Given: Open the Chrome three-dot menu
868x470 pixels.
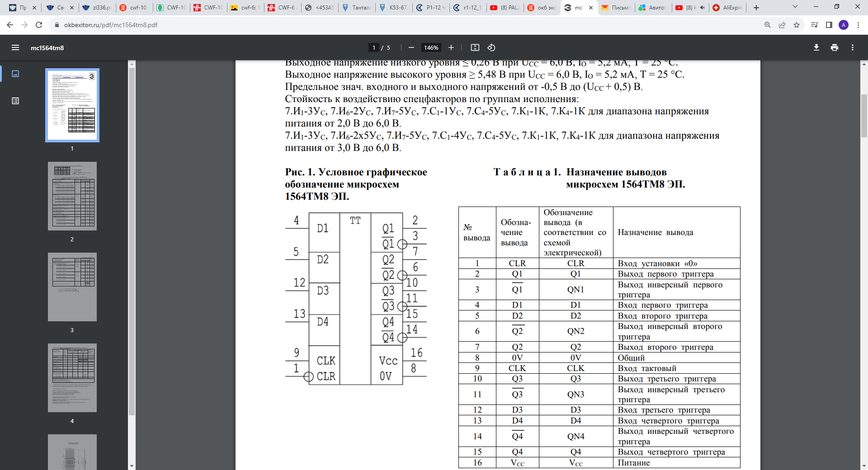Looking at the screenshot, I should (x=858, y=25).
